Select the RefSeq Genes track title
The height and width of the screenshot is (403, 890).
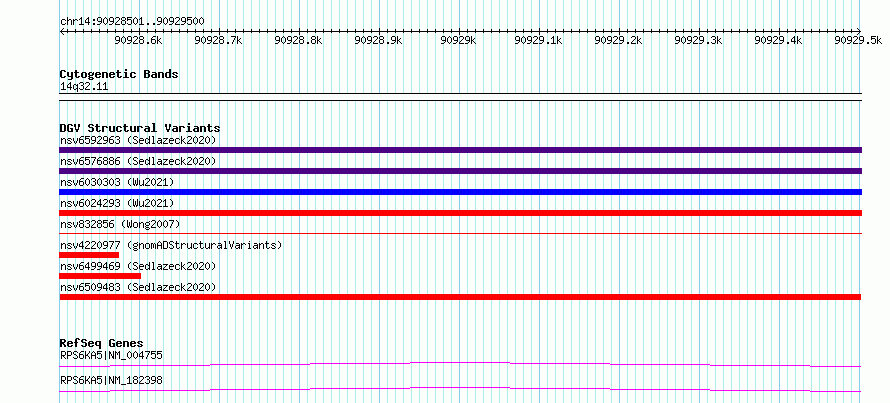point(102,343)
